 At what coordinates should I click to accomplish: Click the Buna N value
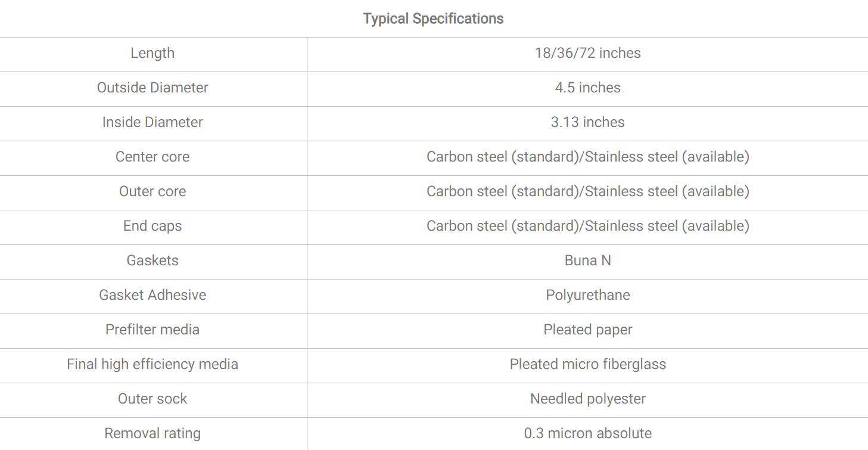tap(587, 260)
